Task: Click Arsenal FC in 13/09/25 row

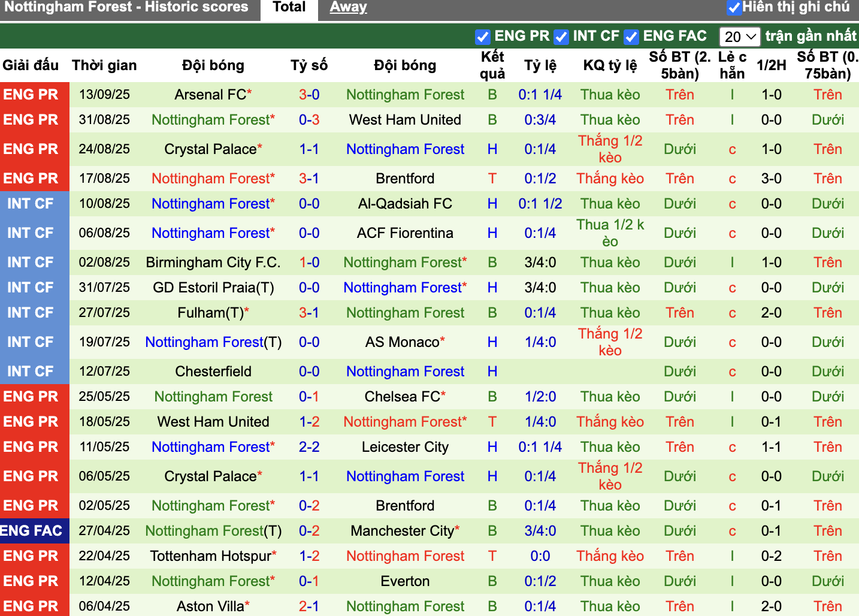Action: click(210, 95)
